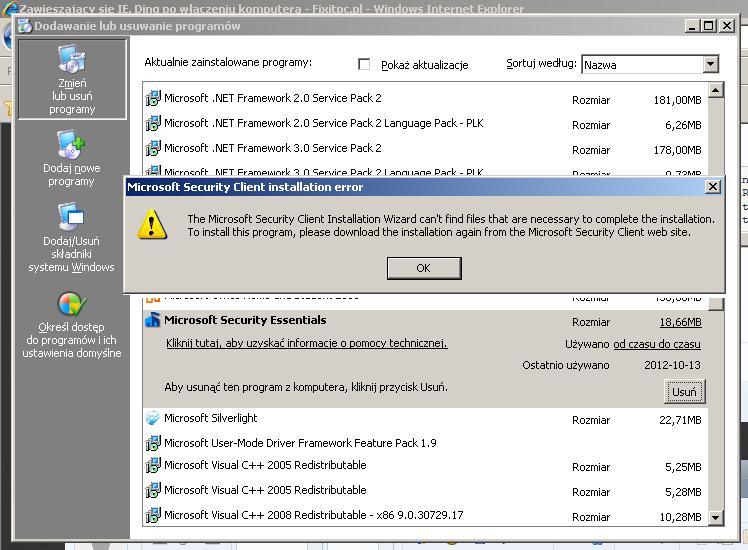Click the yellow warning triangle icon

pyautogui.click(x=152, y=224)
